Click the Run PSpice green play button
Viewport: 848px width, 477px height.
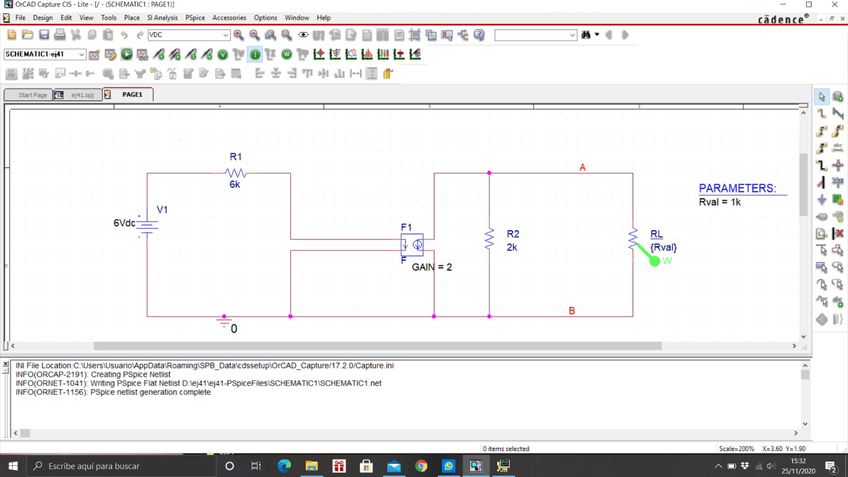(x=127, y=54)
